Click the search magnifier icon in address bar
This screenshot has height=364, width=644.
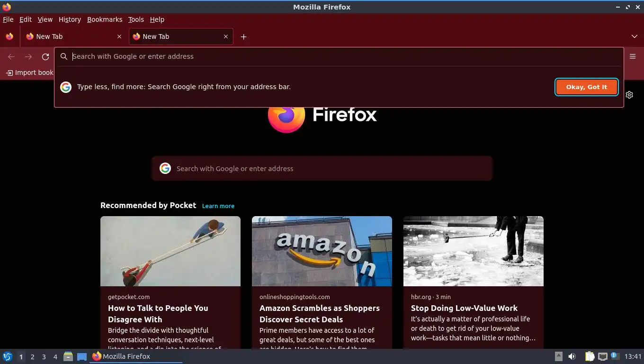pyautogui.click(x=64, y=56)
